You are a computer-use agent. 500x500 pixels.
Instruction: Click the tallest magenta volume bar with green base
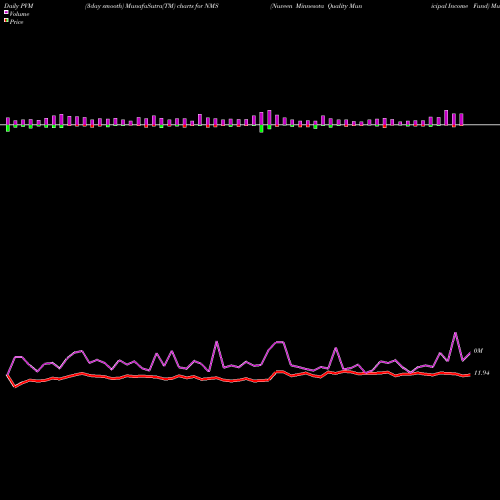[x=269, y=119]
